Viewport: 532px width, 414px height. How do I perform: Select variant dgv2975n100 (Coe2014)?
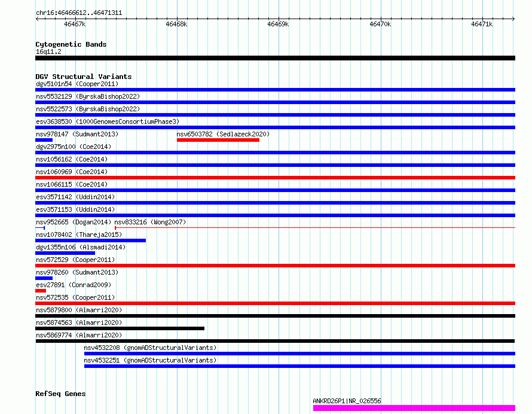tap(74, 147)
